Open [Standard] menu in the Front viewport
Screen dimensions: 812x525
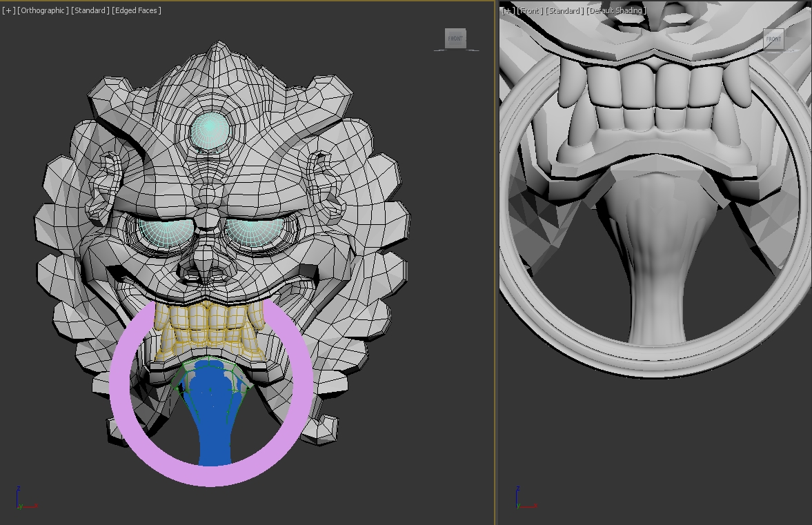click(564, 11)
